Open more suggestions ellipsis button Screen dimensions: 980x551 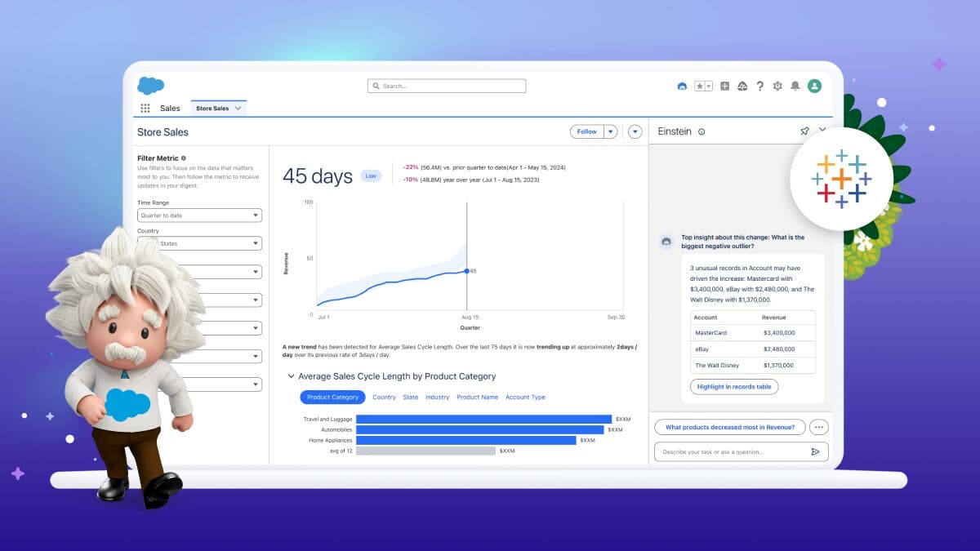point(819,427)
